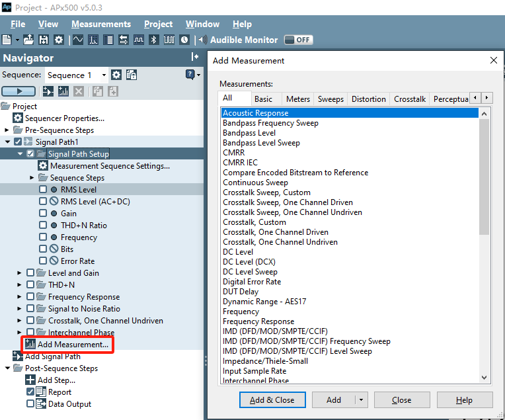Open the Add button dropdown arrow
This screenshot has height=420, width=505.
pos(361,400)
